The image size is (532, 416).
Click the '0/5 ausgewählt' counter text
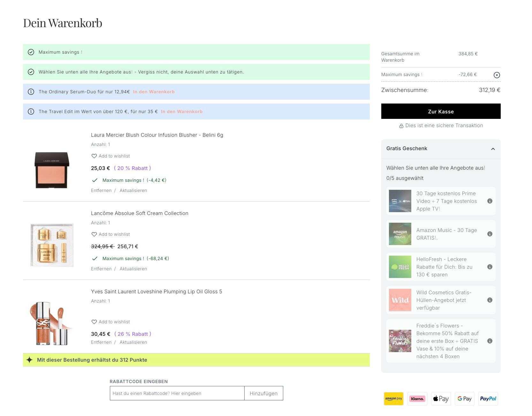405,178
